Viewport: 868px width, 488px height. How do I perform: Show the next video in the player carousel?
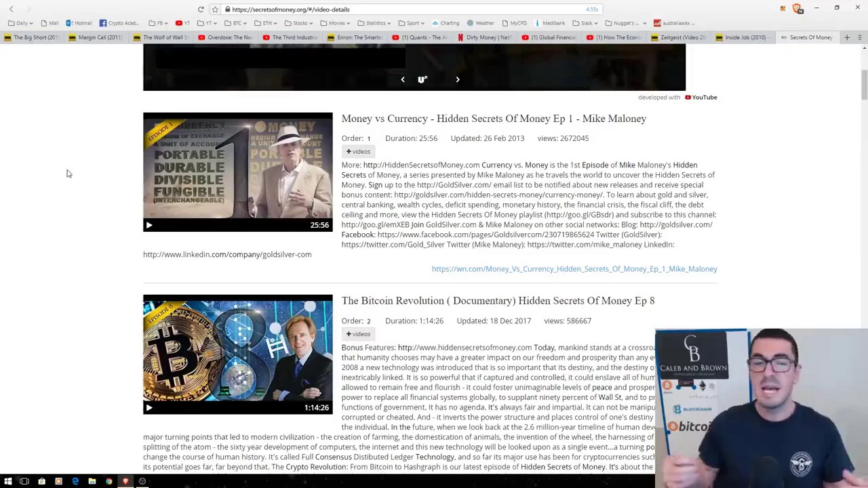pos(458,80)
